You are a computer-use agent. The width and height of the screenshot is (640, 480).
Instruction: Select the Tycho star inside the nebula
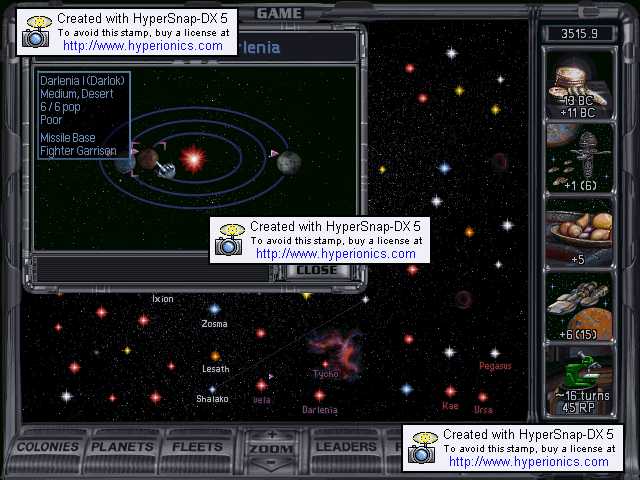point(326,364)
